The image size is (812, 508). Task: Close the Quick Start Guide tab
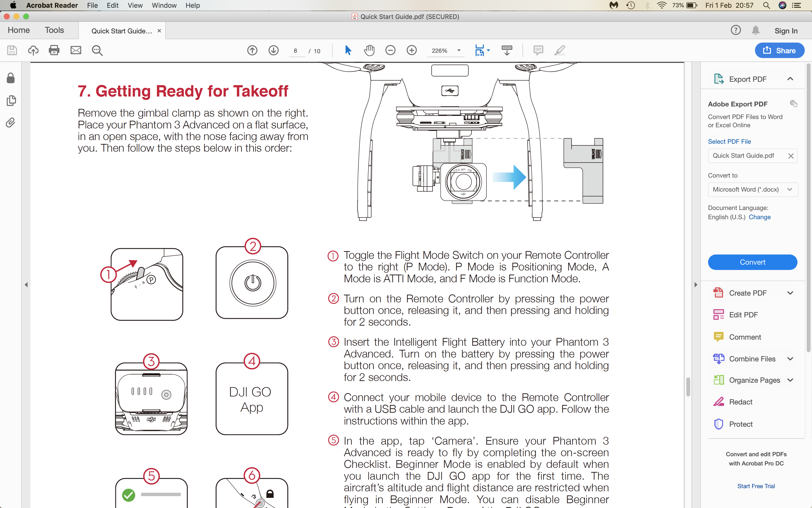pyautogui.click(x=159, y=30)
